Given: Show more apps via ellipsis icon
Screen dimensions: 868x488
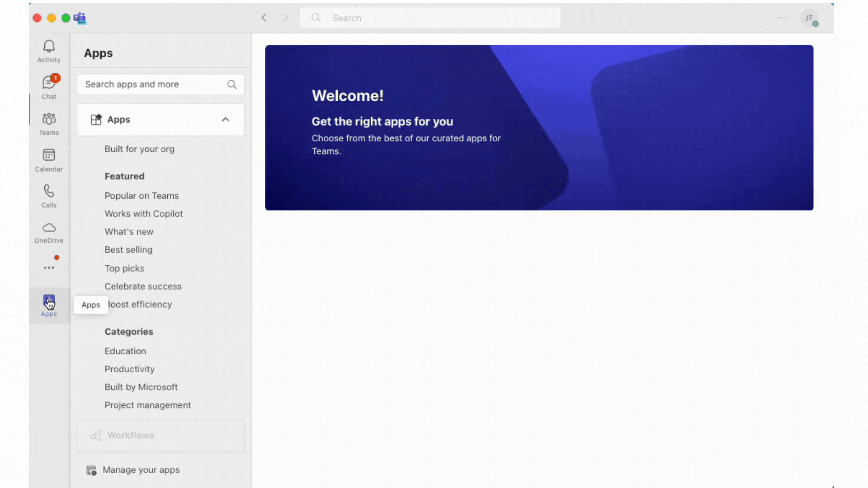Looking at the screenshot, I should (x=49, y=267).
